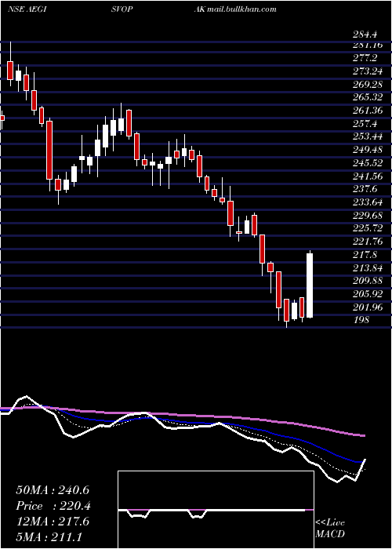Screen dimensions: 392x549
Task: Click the <<Live MACD label
Action: pos(330,529)
